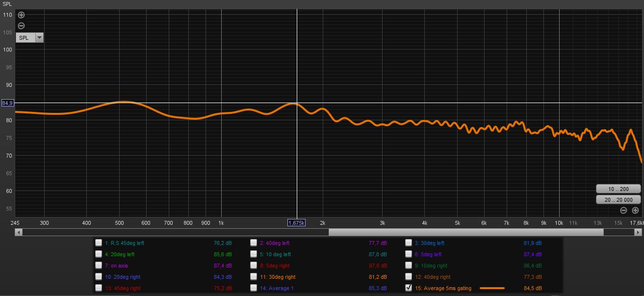Zoom out the vertical SPL axis
The width and height of the screenshot is (644, 296).
pos(21,26)
